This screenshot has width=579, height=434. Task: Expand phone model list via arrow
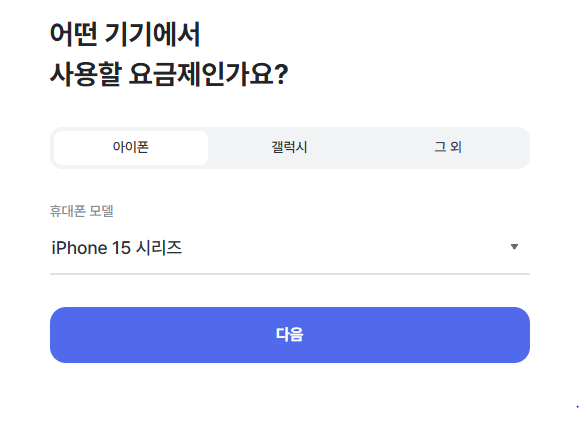click(x=514, y=247)
